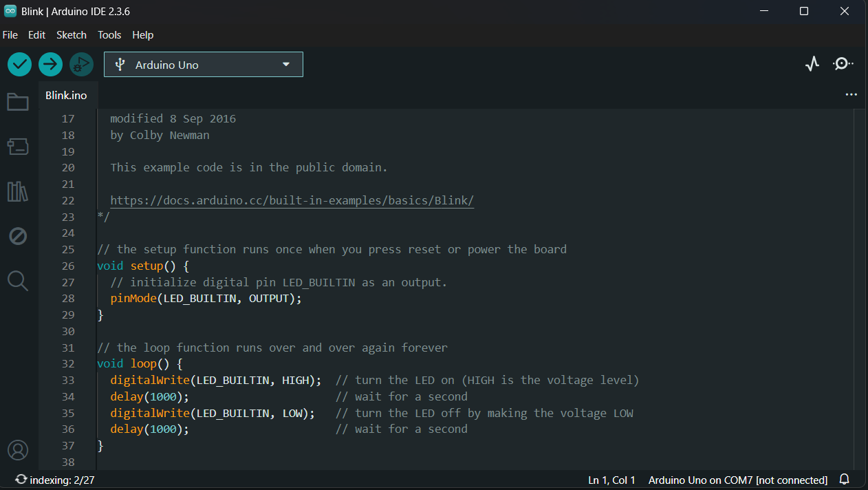Click the Upload arrow button
Image resolution: width=868 pixels, height=490 pixels.
point(50,65)
